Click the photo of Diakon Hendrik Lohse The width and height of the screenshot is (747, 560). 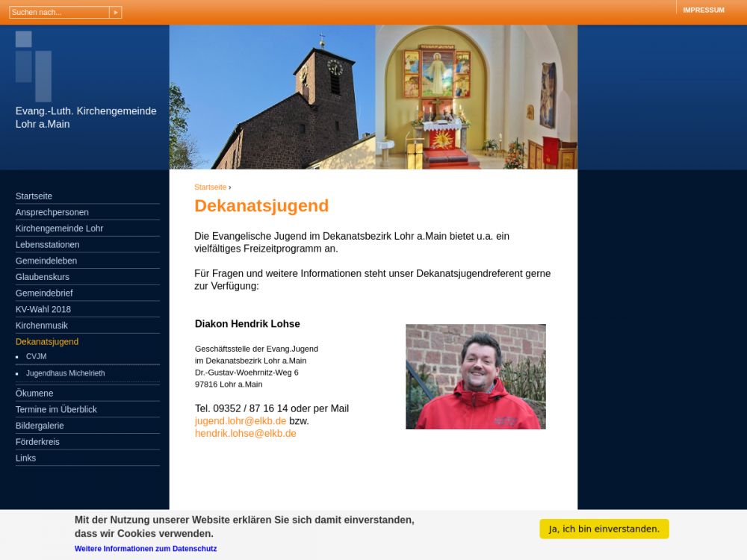click(x=475, y=376)
